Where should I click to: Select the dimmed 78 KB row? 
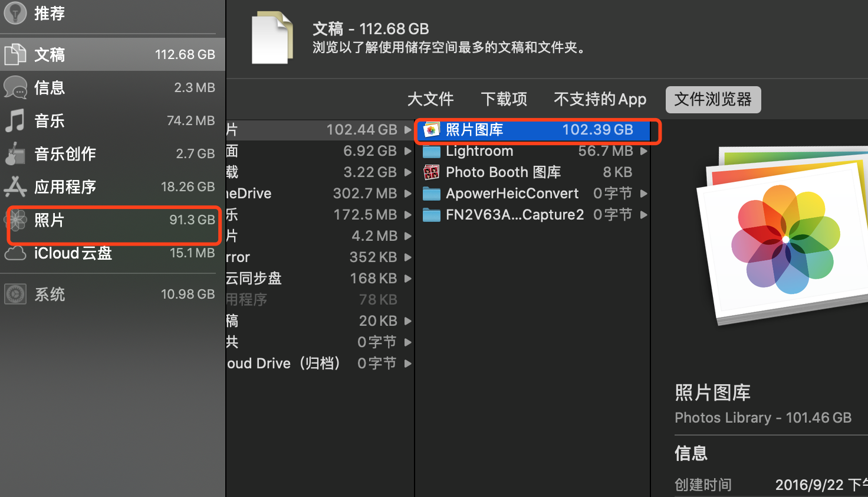click(320, 300)
